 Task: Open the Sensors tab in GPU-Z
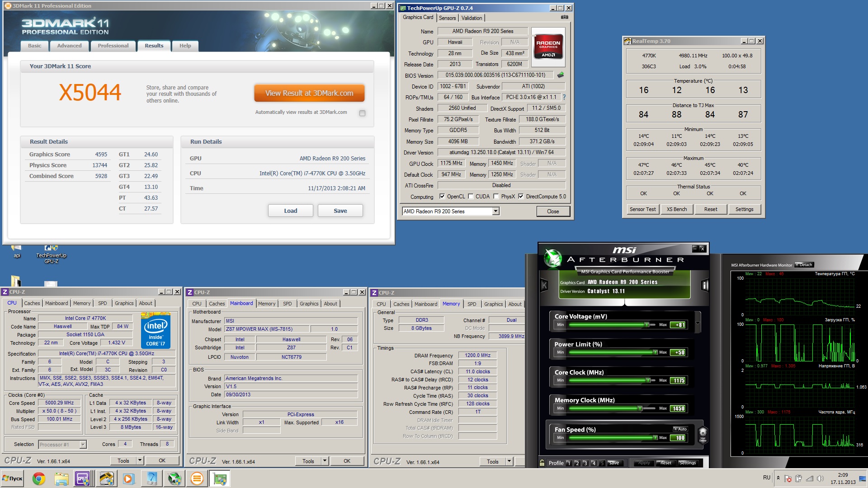[447, 18]
